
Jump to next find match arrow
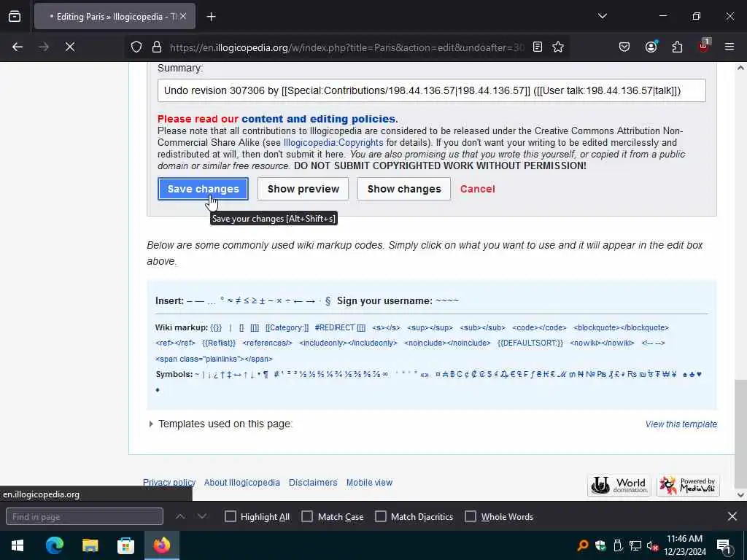pos(202,517)
